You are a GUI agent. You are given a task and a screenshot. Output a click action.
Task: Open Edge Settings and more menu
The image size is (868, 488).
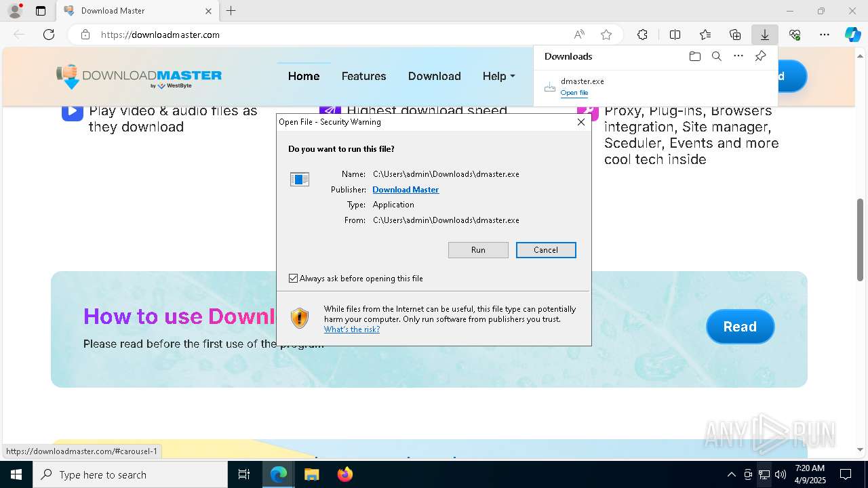(825, 35)
